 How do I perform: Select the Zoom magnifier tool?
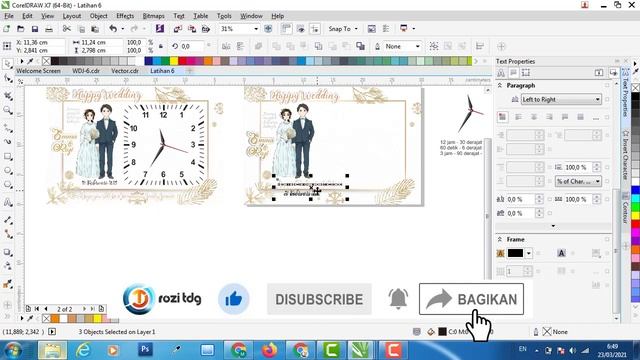point(7,110)
